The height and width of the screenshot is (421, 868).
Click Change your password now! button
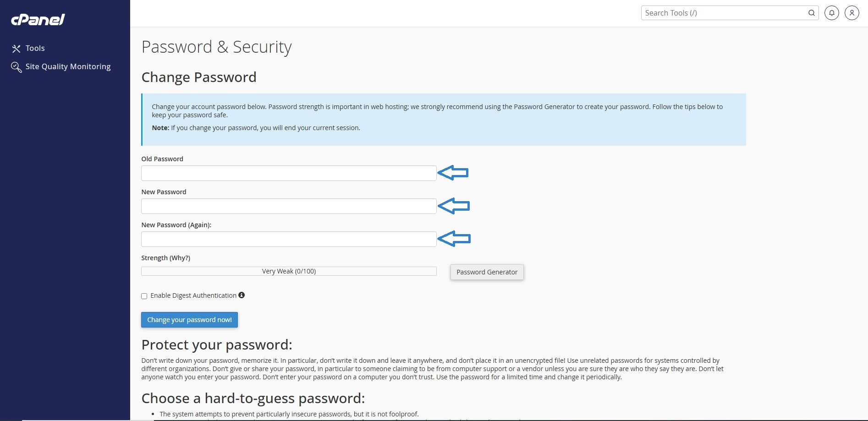coord(189,320)
